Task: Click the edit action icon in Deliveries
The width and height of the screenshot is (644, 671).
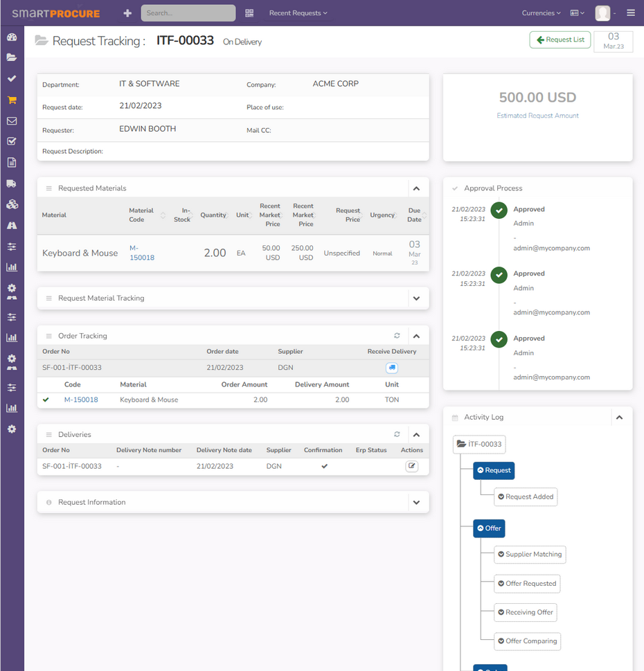Action: [x=411, y=466]
